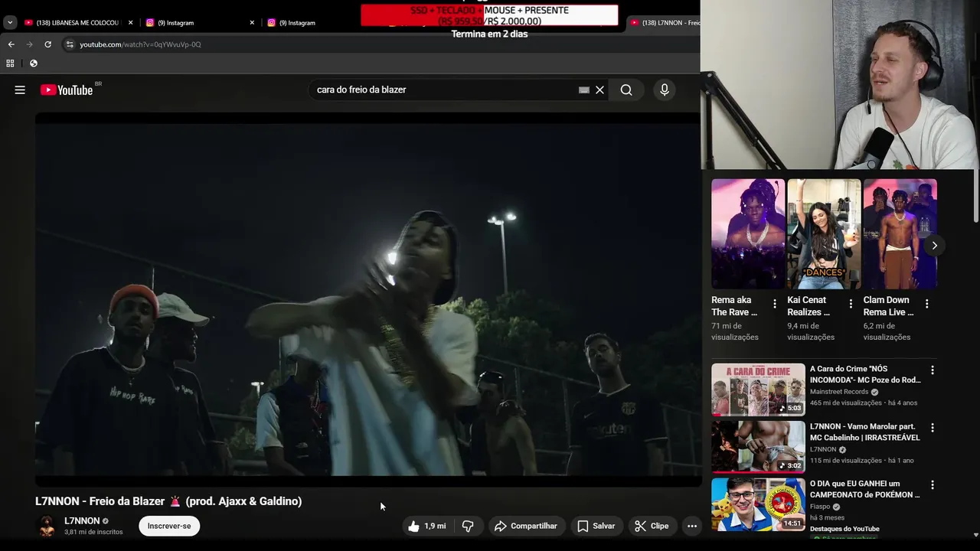Click 3,81 mi de inscritos text
This screenshot has width=980, height=551.
pyautogui.click(x=93, y=532)
